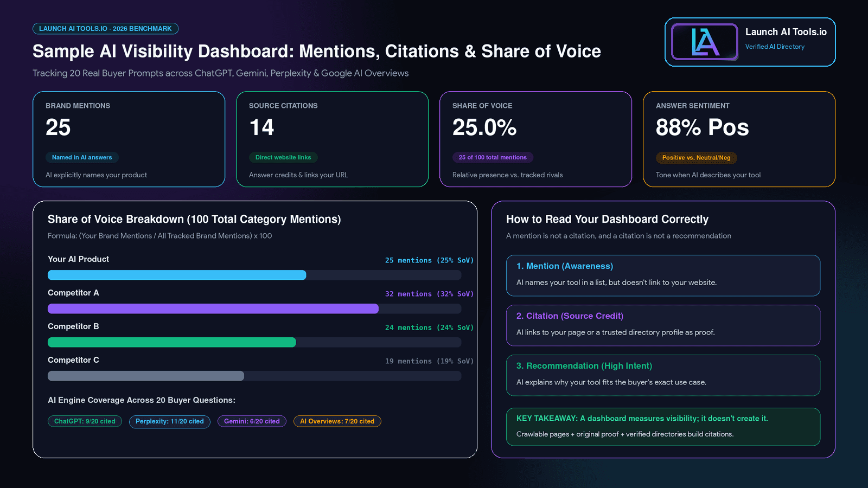868x488 pixels.
Task: Click the 'Competitor C' row label
Action: [73, 360]
